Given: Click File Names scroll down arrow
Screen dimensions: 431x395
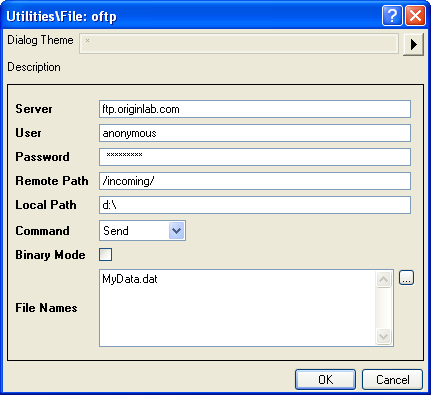Looking at the screenshot, I should [x=383, y=336].
